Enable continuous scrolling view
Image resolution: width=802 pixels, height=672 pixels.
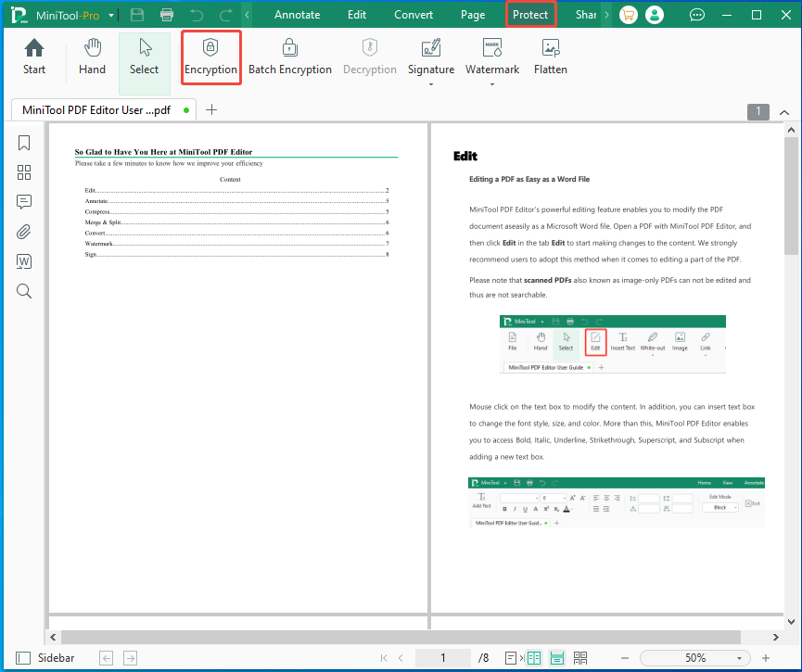(x=557, y=658)
